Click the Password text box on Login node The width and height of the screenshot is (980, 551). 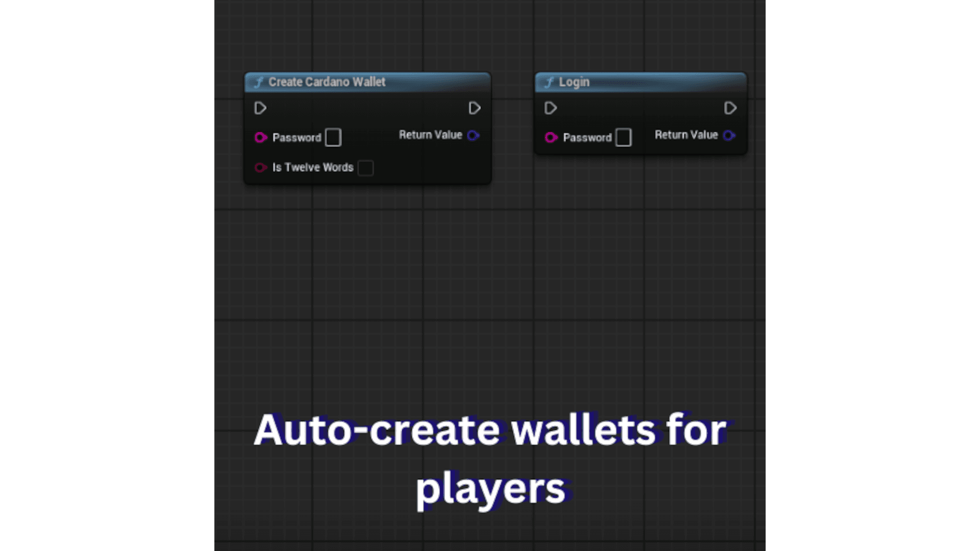pyautogui.click(x=623, y=137)
